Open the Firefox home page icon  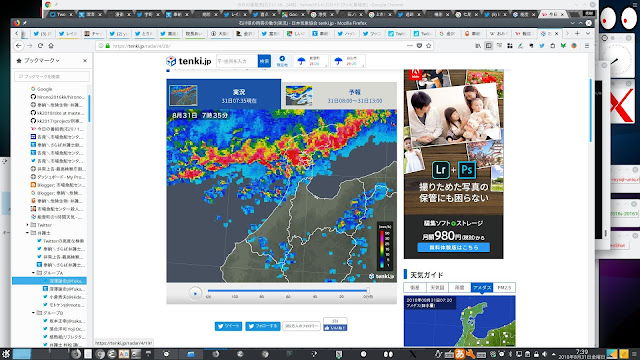[x=51, y=46]
